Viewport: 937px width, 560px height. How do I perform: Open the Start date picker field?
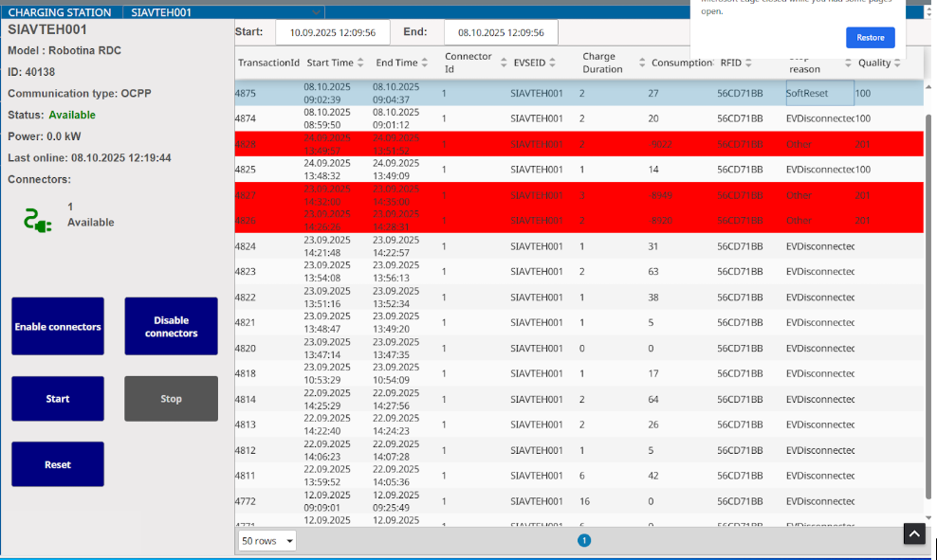click(x=332, y=32)
